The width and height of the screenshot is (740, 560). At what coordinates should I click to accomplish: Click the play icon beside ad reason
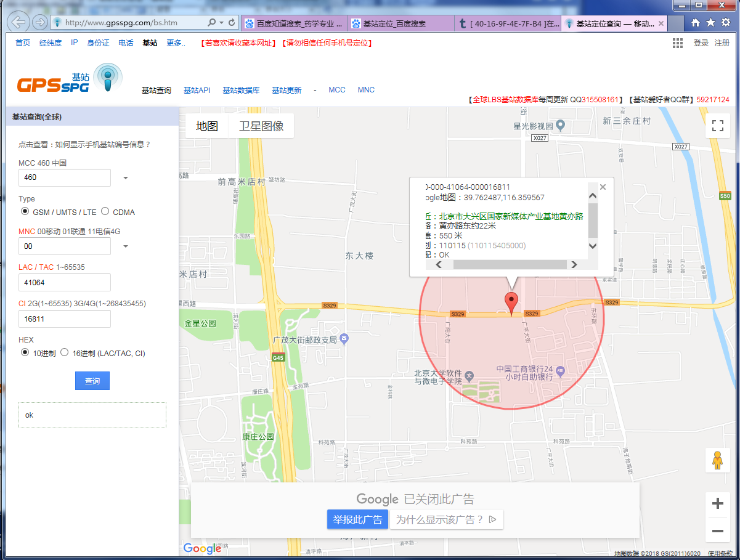coord(492,519)
